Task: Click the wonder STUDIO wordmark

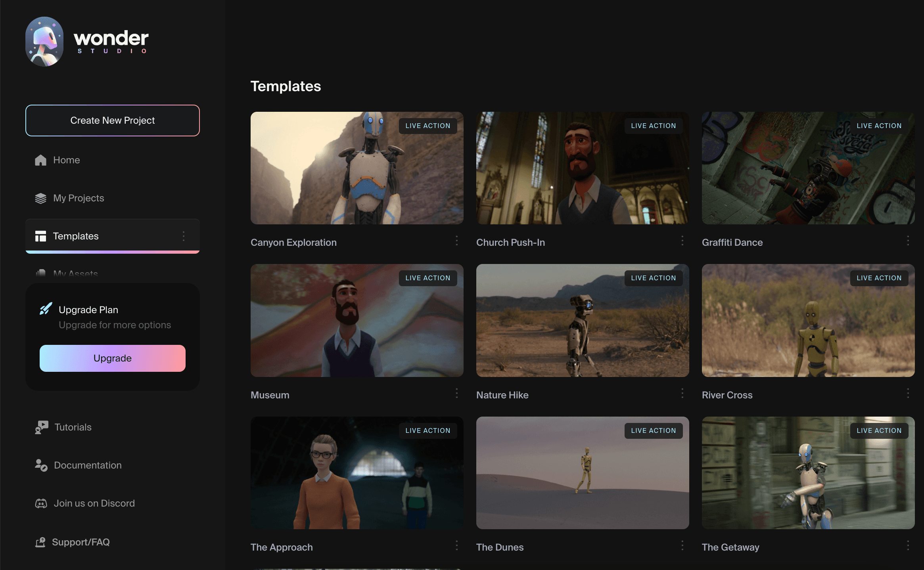Action: (111, 42)
